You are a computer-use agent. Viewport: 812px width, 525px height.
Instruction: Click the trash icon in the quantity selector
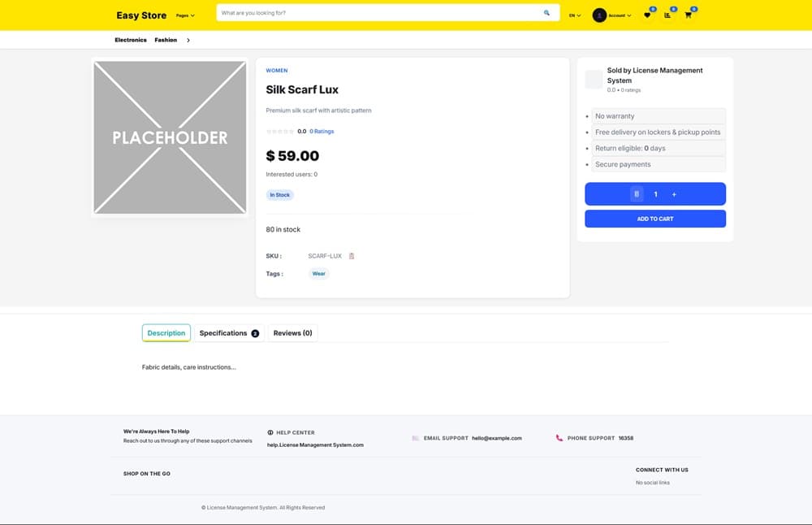click(x=637, y=194)
